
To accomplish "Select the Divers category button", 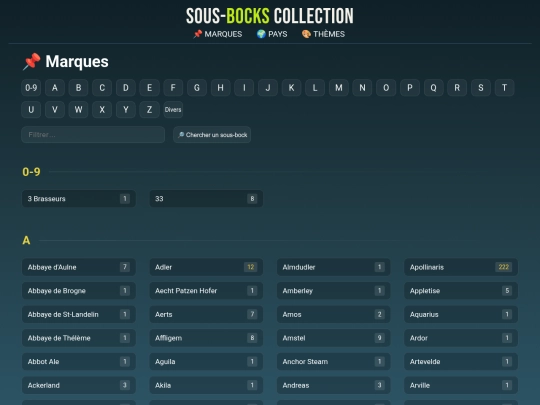I will click(173, 110).
